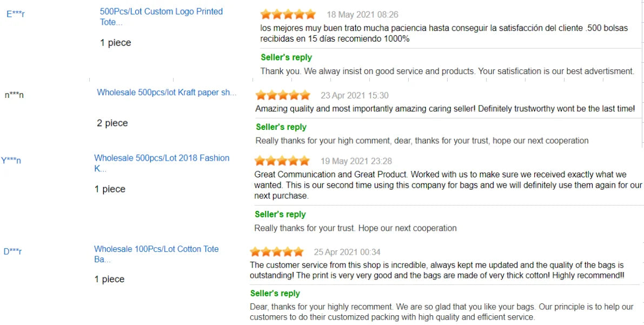Click the five-star rating dated 23 Apr 2021
The image size is (644, 325).
point(283,96)
